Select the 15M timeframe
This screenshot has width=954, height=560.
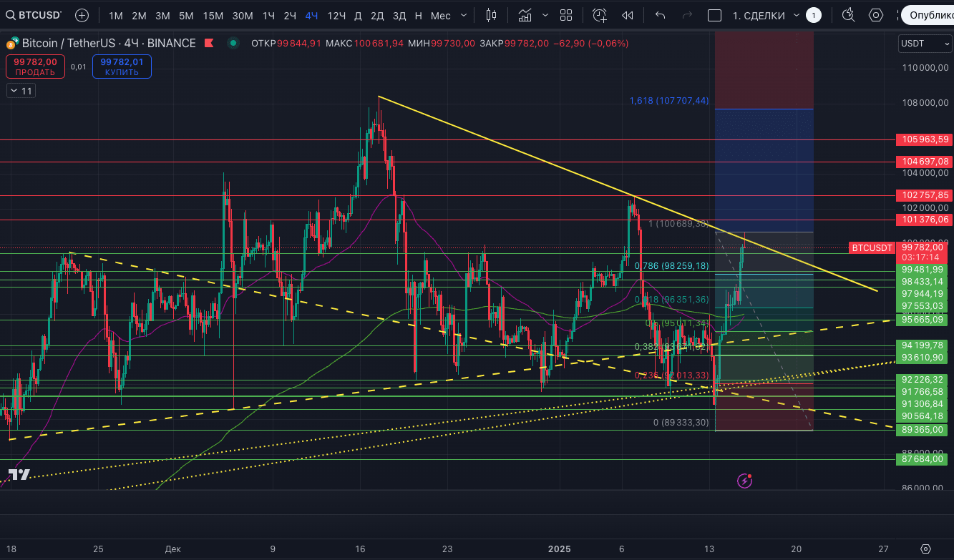(213, 15)
